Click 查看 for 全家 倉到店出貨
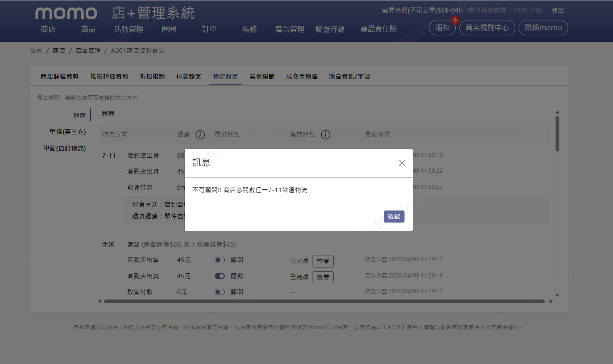This screenshot has height=364, width=613. tap(323, 277)
